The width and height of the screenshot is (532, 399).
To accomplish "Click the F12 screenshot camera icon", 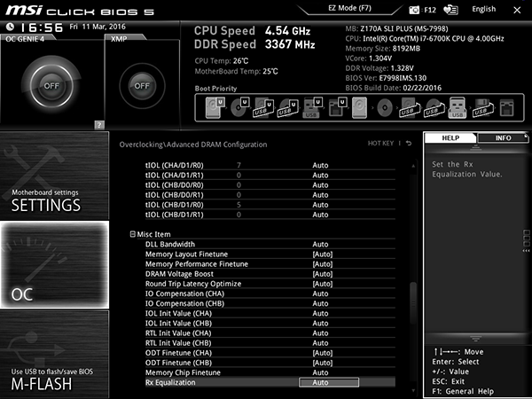I will 414,10.
